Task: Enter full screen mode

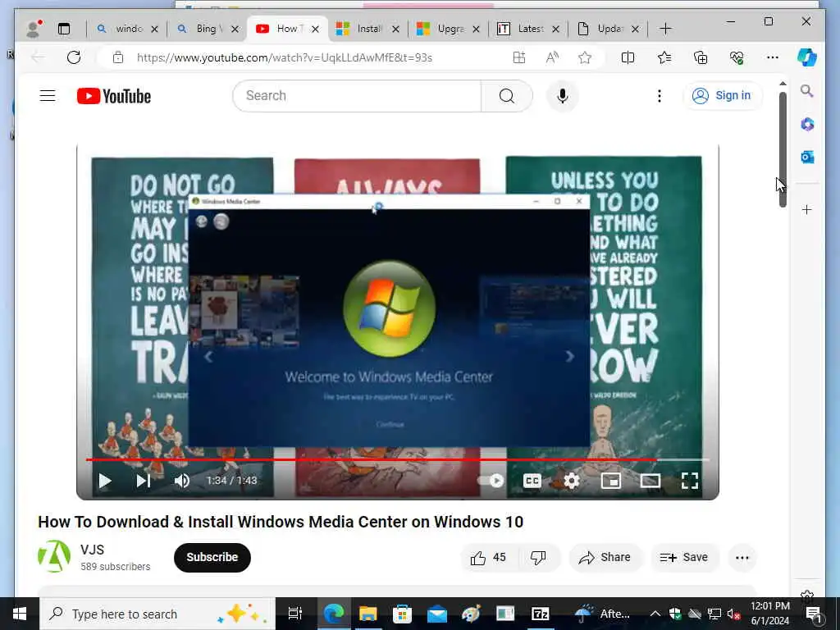Action: [689, 481]
